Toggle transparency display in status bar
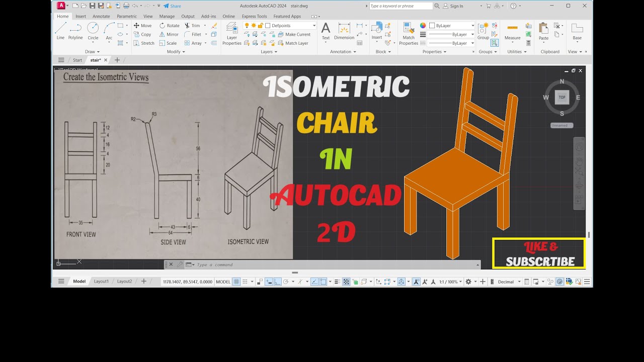 pyautogui.click(x=346, y=282)
